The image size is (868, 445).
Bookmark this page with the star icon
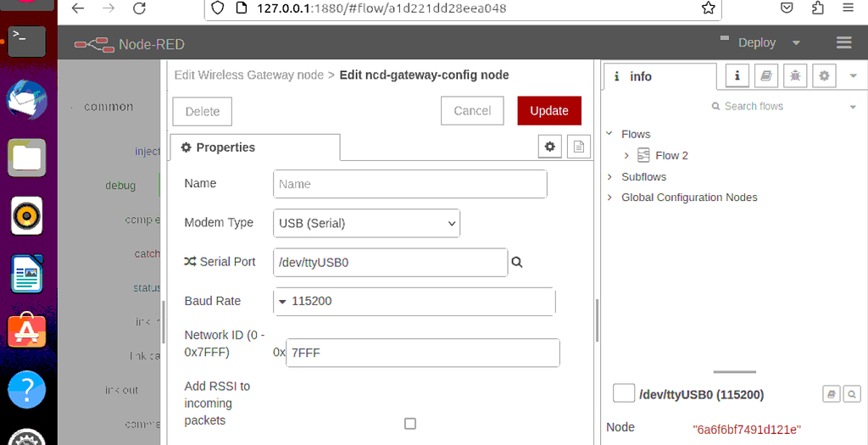708,8
